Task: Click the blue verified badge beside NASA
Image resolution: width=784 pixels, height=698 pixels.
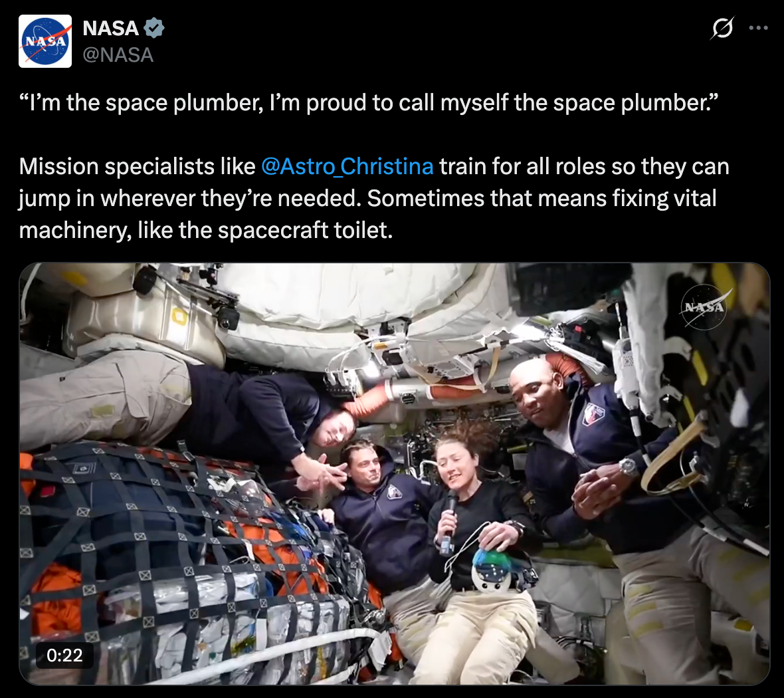Action: pyautogui.click(x=154, y=28)
